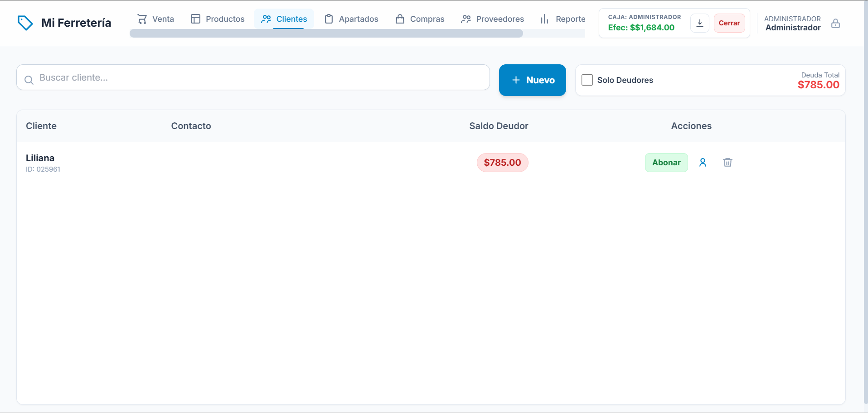Click the Mi Ferretería title text
Screen dimensions: 868x413
tap(76, 23)
